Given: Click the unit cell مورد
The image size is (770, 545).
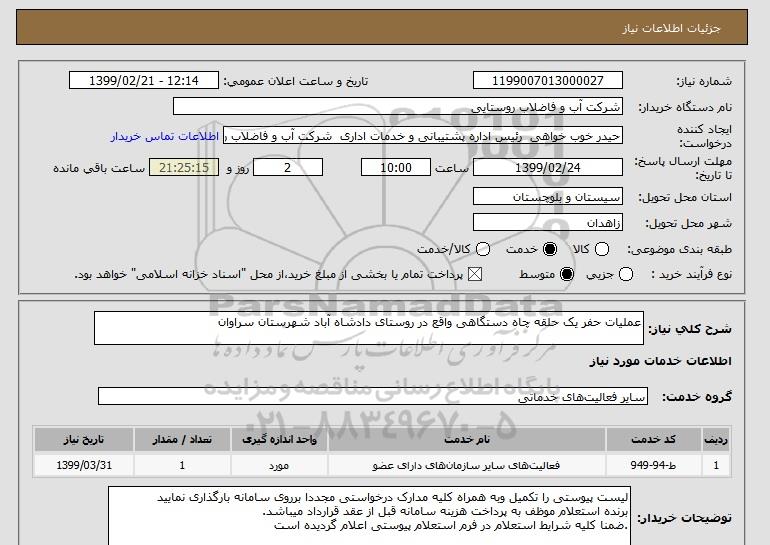Looking at the screenshot, I should [x=279, y=465].
